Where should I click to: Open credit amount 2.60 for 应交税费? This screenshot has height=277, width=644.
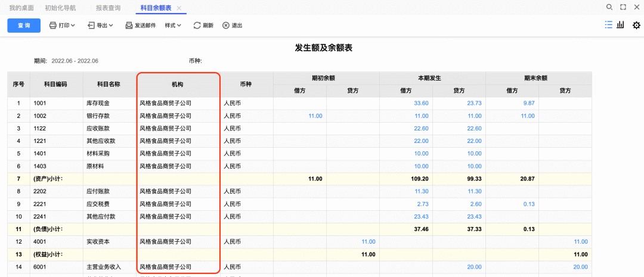476,204
